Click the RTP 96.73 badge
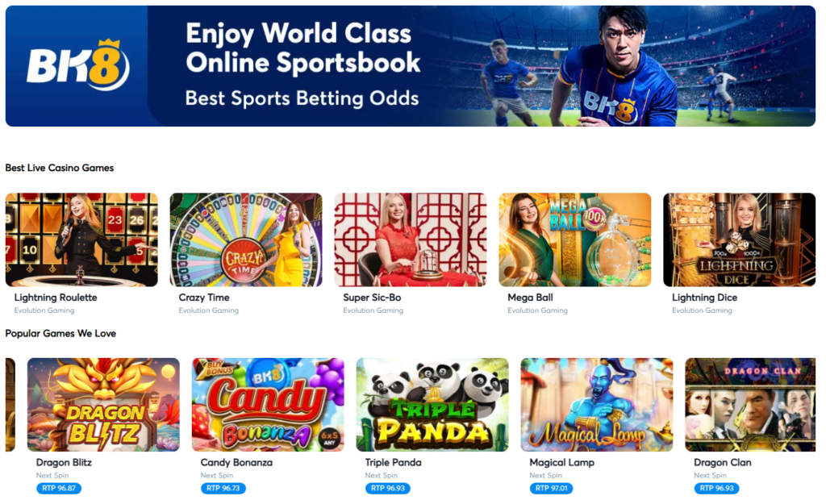Screen dimensions: 826x504 [x=223, y=488]
